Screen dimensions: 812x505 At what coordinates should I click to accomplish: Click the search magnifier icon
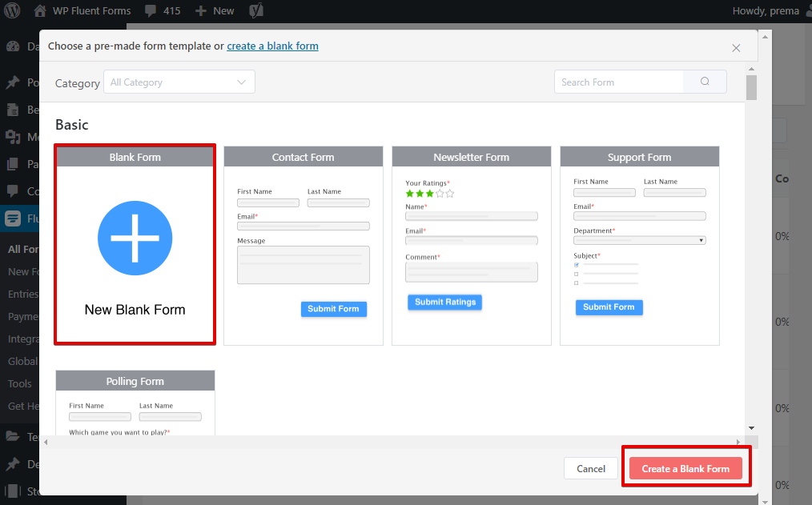(x=705, y=82)
